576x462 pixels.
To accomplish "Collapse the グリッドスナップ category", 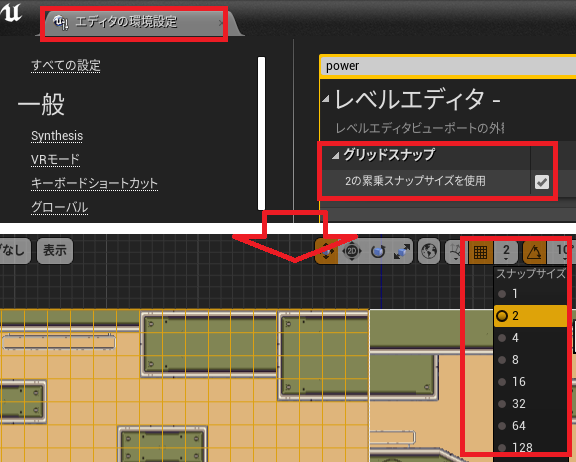I will pyautogui.click(x=335, y=156).
